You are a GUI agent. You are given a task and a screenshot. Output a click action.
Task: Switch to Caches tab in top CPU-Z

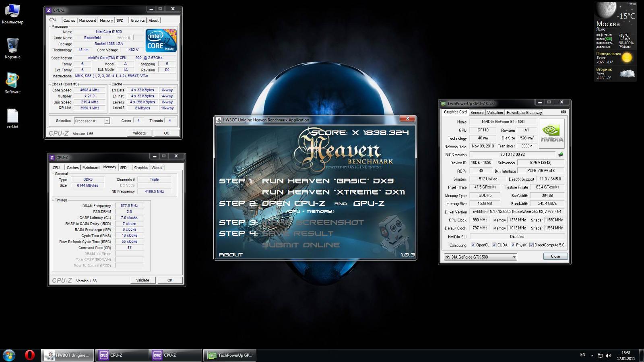(69, 21)
